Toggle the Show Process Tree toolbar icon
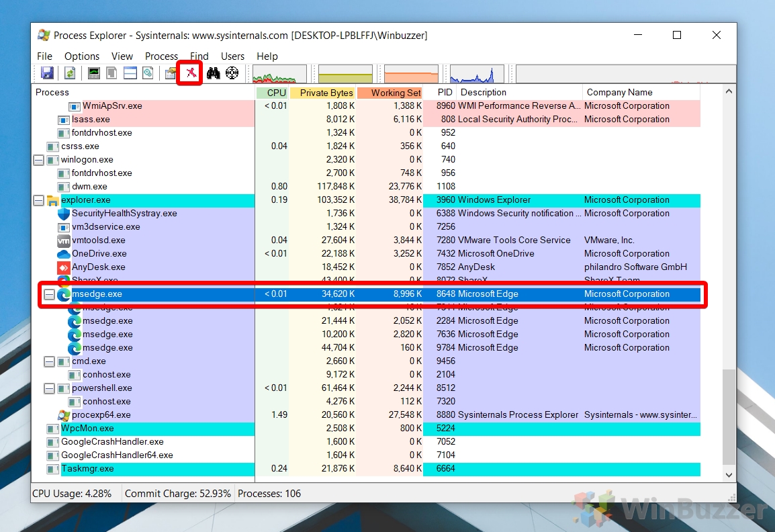Image resolution: width=775 pixels, height=532 pixels. [112, 73]
